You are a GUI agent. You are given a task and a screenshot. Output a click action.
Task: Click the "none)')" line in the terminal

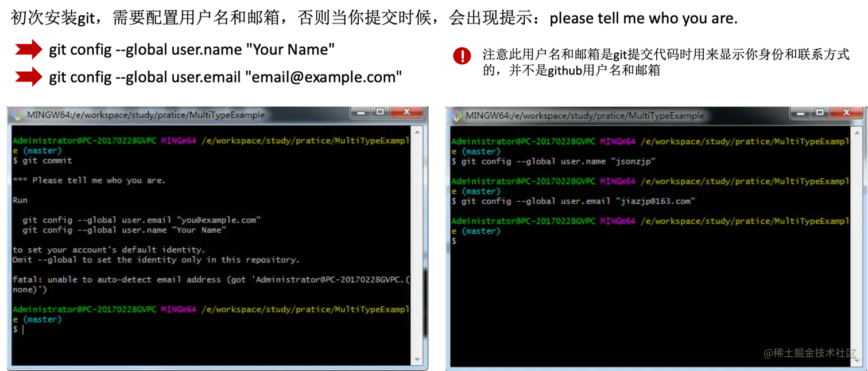30,290
